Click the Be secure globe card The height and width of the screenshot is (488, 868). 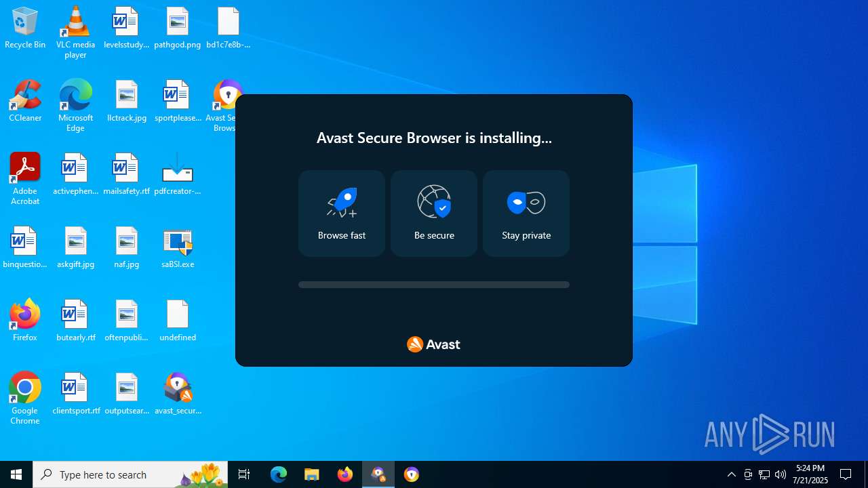coord(434,213)
